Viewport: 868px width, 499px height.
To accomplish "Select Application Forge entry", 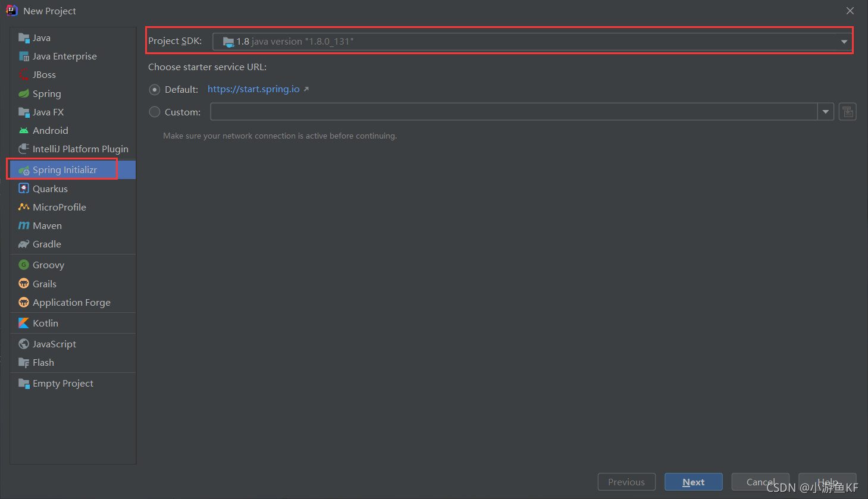I will (73, 302).
